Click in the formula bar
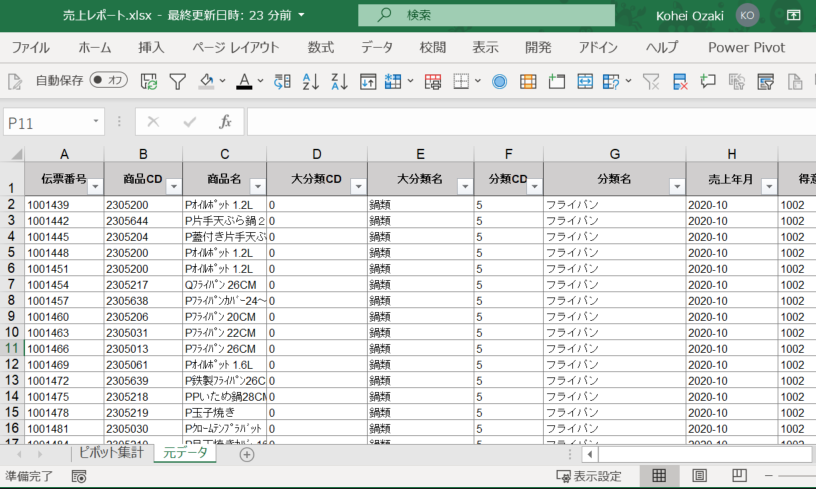This screenshot has width=816, height=489. (x=531, y=122)
